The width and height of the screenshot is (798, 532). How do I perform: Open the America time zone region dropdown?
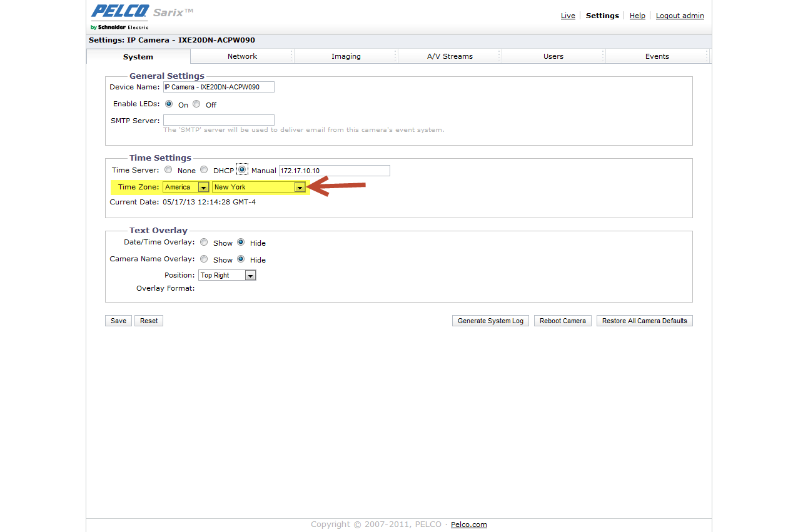point(186,187)
